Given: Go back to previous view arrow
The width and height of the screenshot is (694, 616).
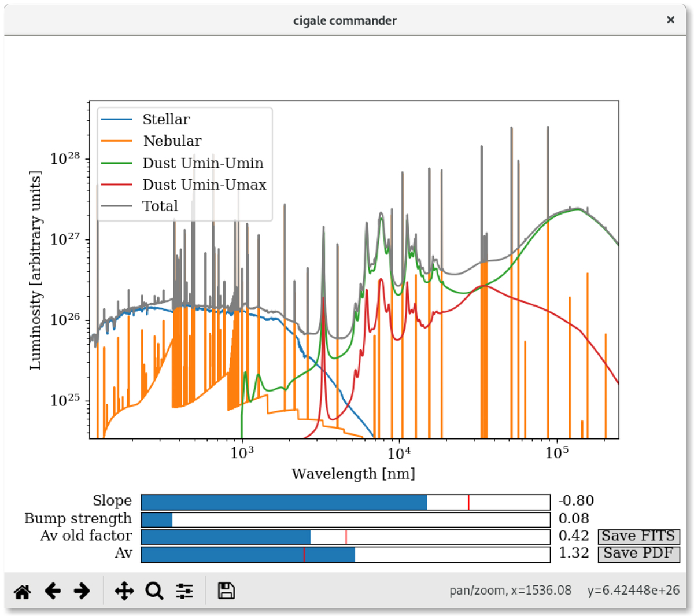Looking at the screenshot, I should (53, 591).
